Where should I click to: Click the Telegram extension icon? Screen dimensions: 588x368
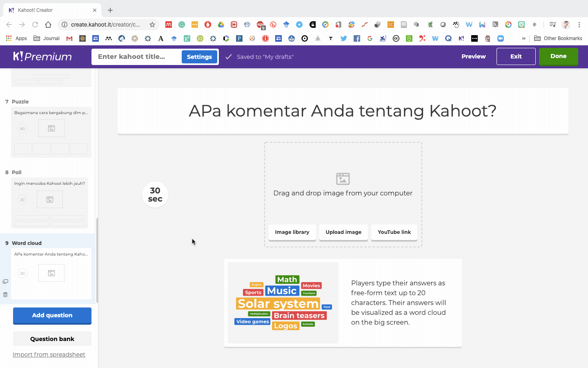299,25
